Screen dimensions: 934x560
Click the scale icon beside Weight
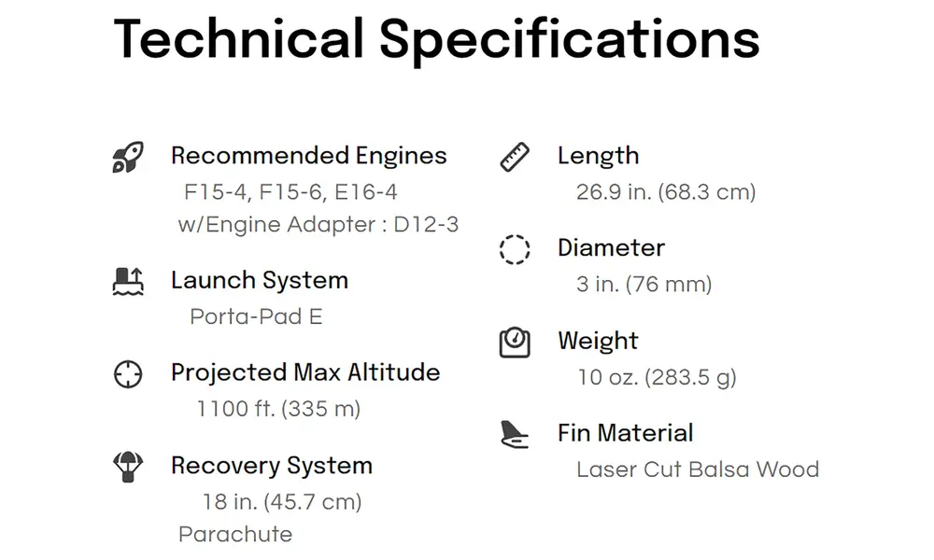(x=515, y=343)
